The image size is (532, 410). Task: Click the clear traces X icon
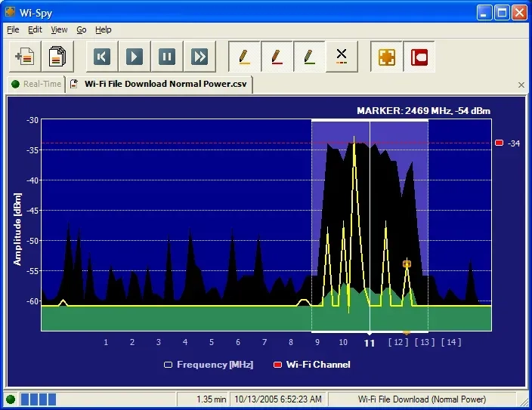[342, 57]
